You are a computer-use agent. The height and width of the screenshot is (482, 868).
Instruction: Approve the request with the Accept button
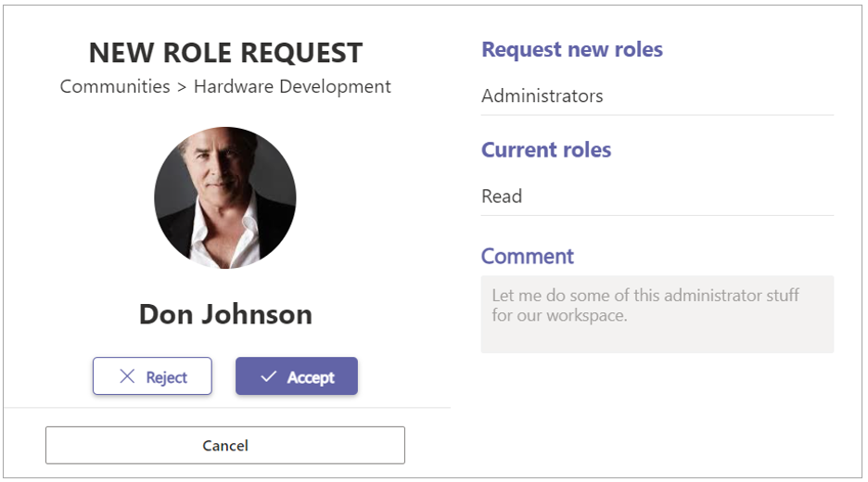[297, 376]
